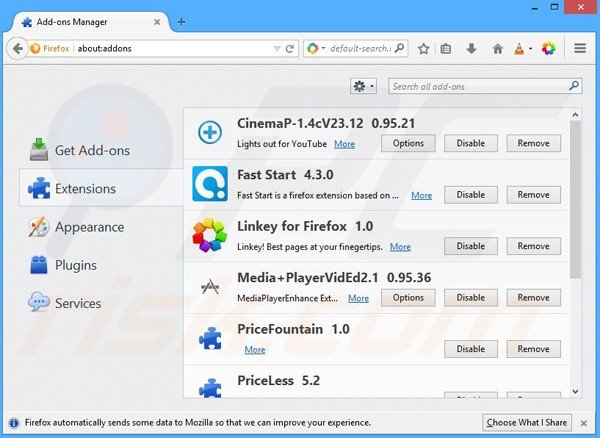Reload the page with refresh icon
Image resolution: width=600 pixels, height=438 pixels.
pyautogui.click(x=290, y=49)
